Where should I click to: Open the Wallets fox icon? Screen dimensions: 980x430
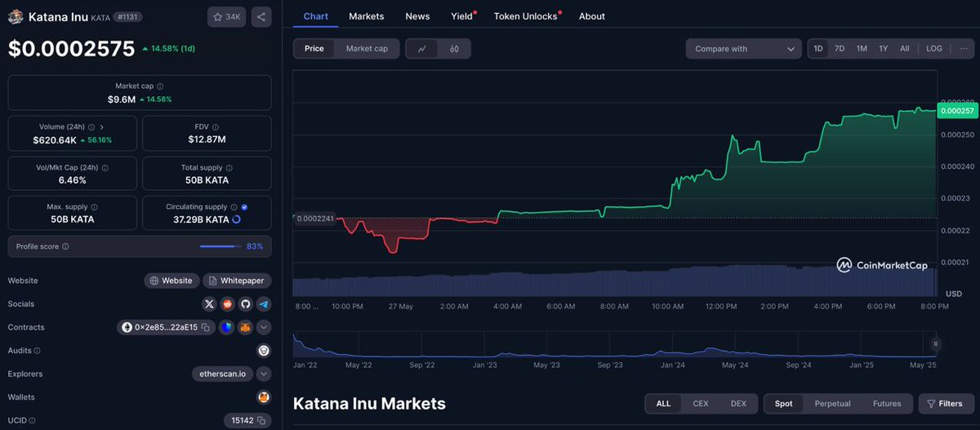(x=264, y=397)
